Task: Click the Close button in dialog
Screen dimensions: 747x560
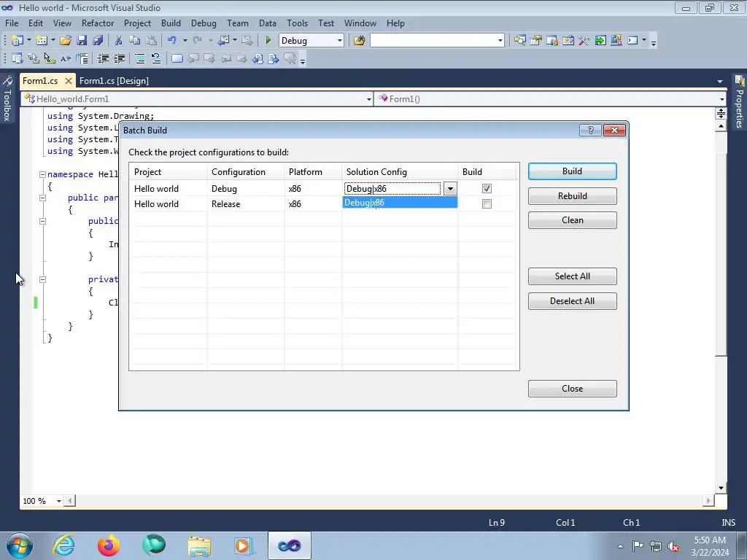Action: tap(572, 389)
